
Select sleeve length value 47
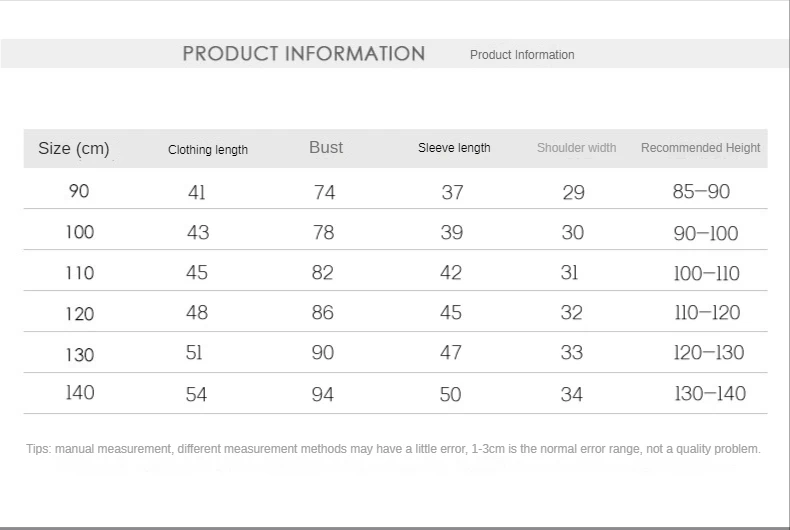coord(452,353)
